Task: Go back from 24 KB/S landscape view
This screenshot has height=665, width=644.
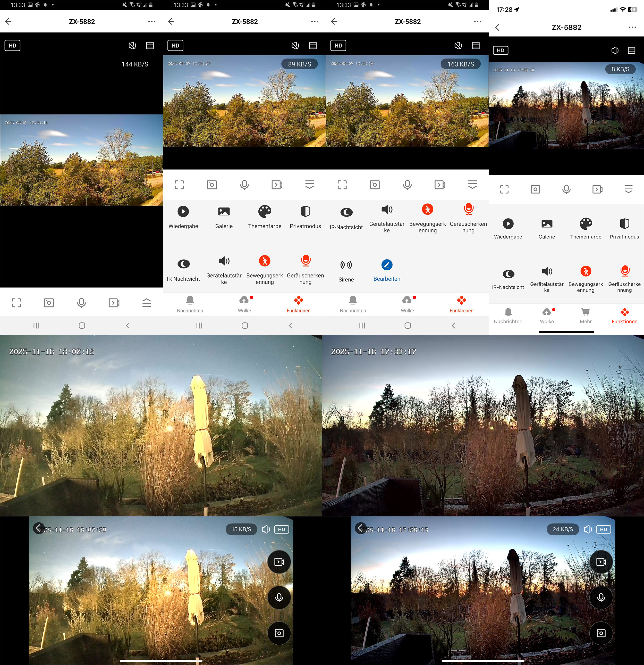Action: click(360, 528)
